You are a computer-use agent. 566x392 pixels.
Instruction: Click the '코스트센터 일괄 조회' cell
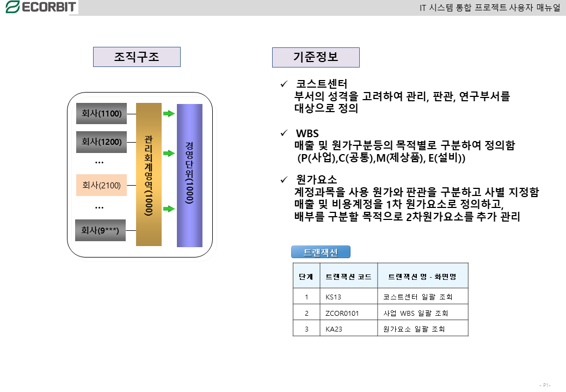(423, 297)
